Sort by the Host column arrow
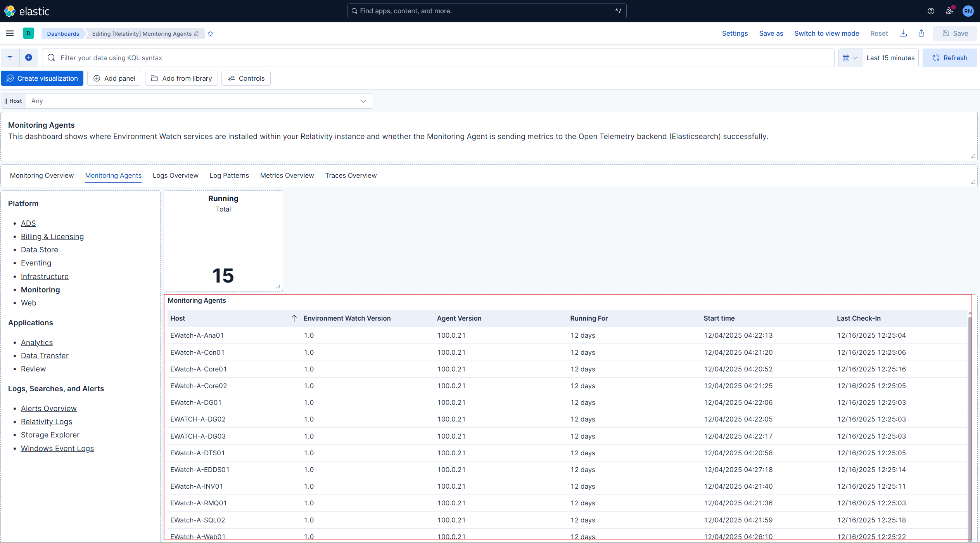 (294, 318)
